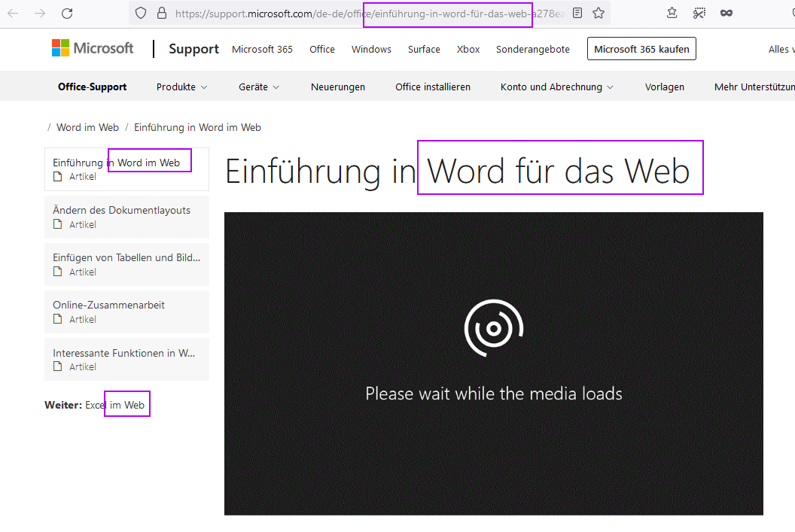795x532 pixels.
Task: Click the document icon under Einführung in Word im Web
Action: [58, 176]
